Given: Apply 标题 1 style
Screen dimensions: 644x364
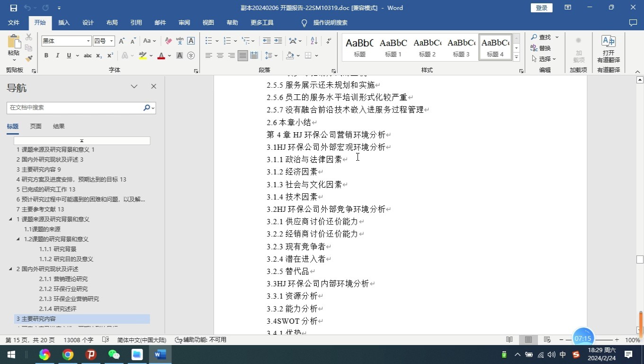Looking at the screenshot, I should pos(393,47).
